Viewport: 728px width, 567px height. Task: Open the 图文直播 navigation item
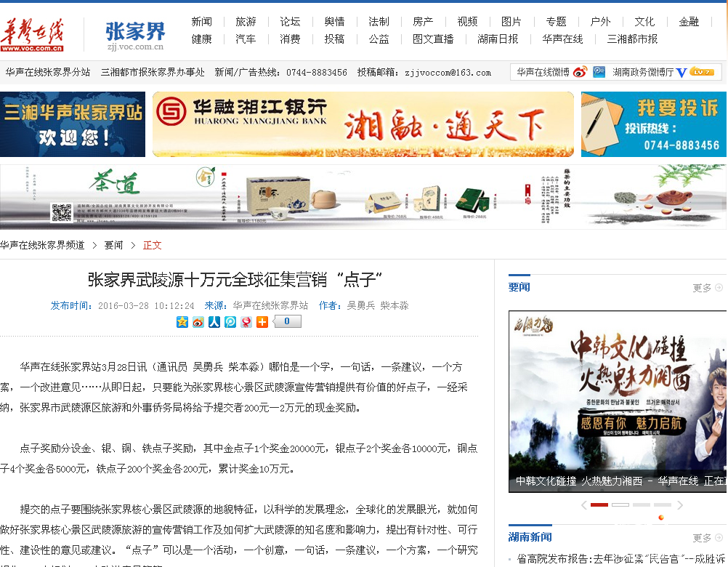click(x=433, y=39)
